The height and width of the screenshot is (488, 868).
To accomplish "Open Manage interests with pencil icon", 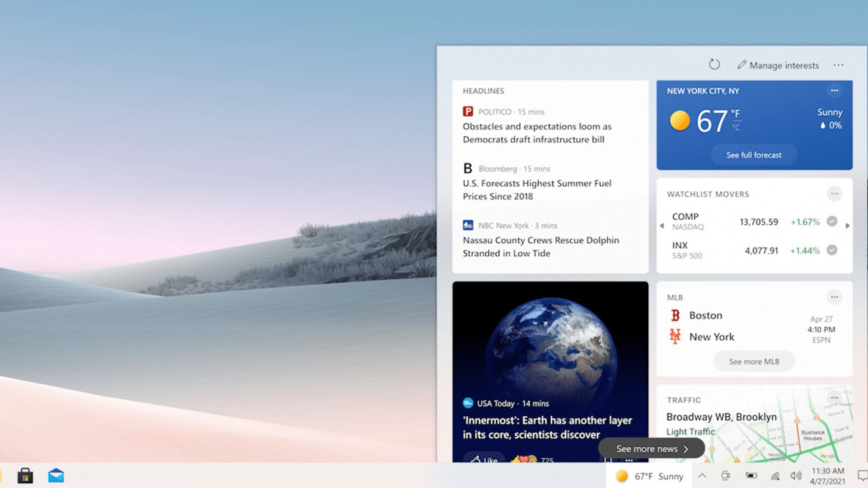I will tap(778, 65).
